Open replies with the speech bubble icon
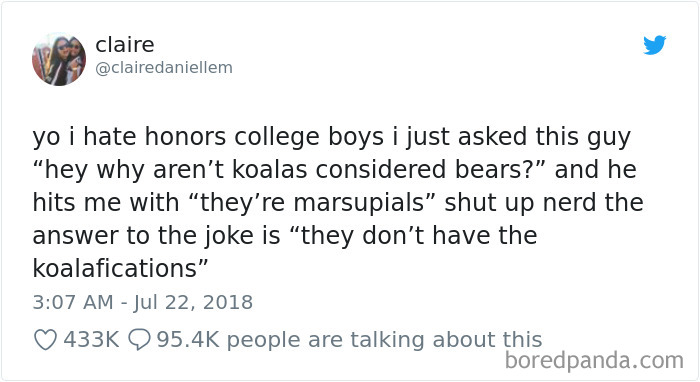 (x=139, y=340)
